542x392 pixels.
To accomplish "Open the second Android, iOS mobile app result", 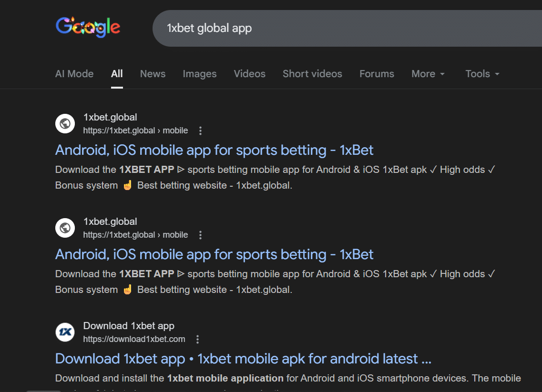I will (214, 254).
